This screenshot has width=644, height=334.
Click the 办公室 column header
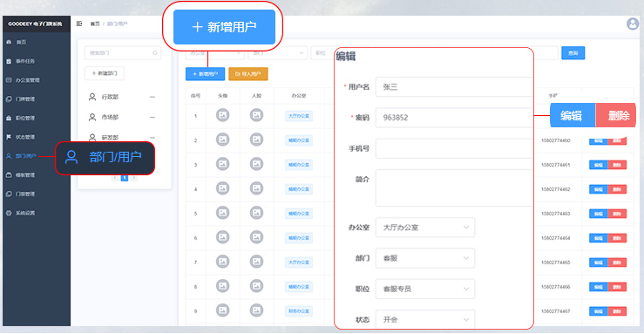click(299, 95)
